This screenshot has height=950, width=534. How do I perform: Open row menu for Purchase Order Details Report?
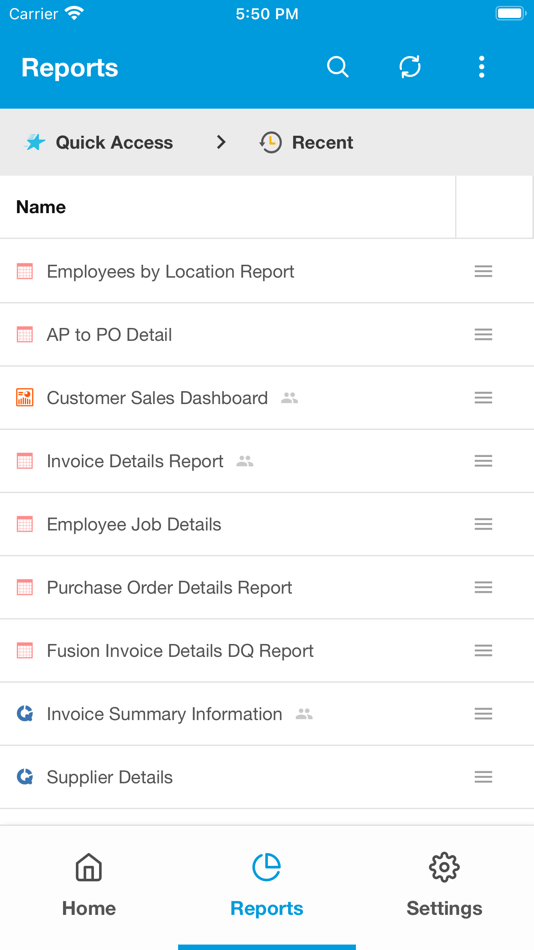point(483,587)
